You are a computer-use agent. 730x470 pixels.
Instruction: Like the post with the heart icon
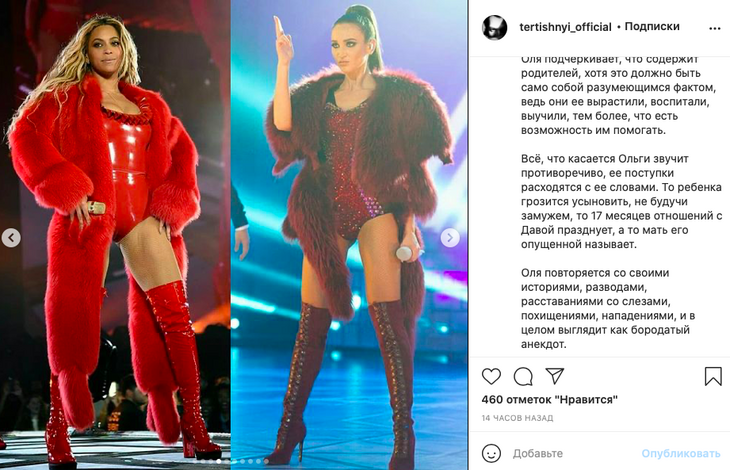(x=491, y=376)
